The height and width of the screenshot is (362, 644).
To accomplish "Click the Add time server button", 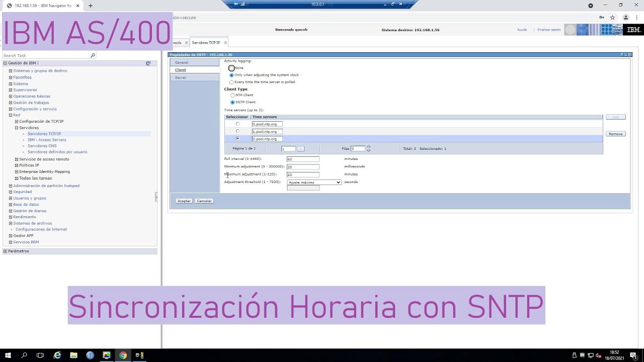I will coord(616,117).
